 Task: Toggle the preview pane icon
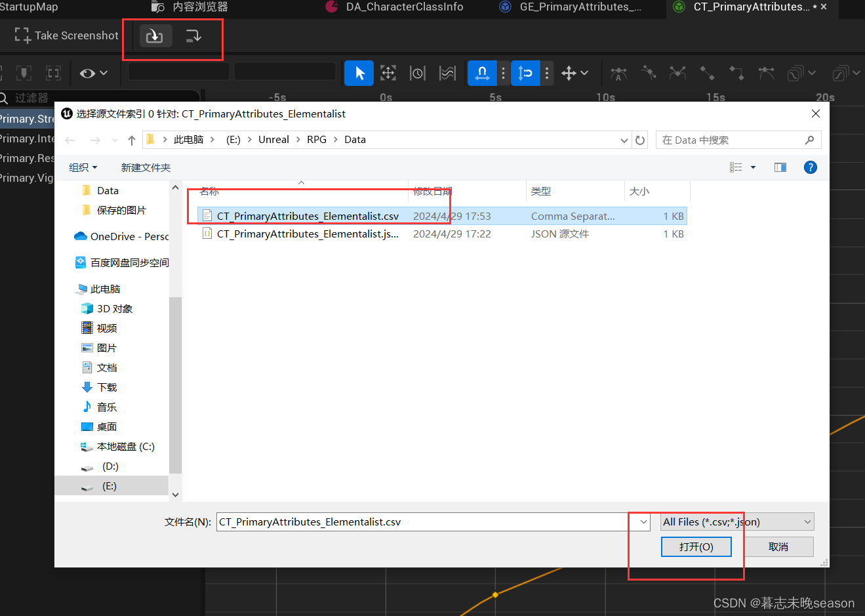coord(780,167)
